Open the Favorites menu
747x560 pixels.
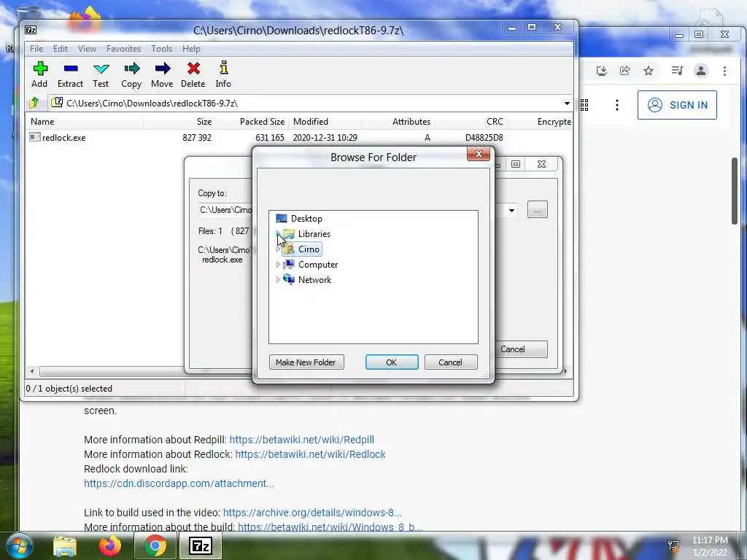click(x=123, y=49)
